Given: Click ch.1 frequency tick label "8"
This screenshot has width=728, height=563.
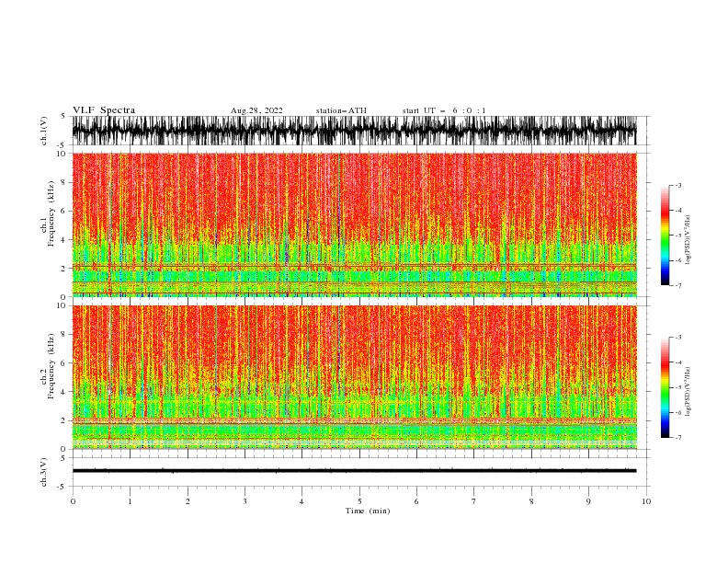Looking at the screenshot, I should click(63, 182).
